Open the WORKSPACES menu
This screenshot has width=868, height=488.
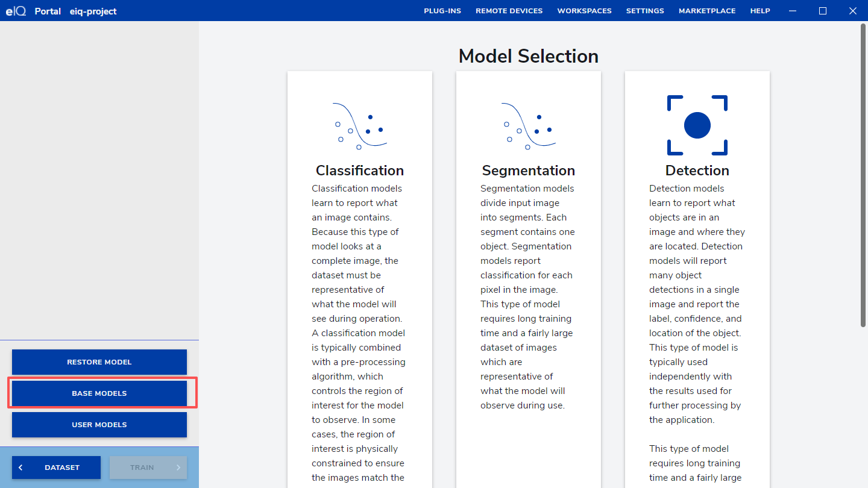584,10
